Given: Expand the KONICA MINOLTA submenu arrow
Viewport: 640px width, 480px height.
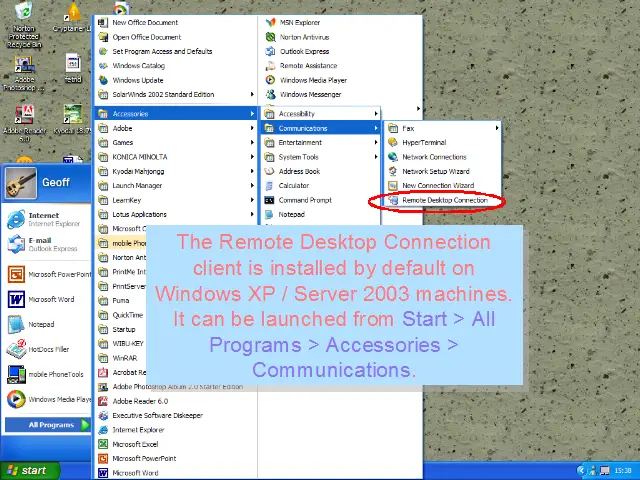Looking at the screenshot, I should [252, 157].
